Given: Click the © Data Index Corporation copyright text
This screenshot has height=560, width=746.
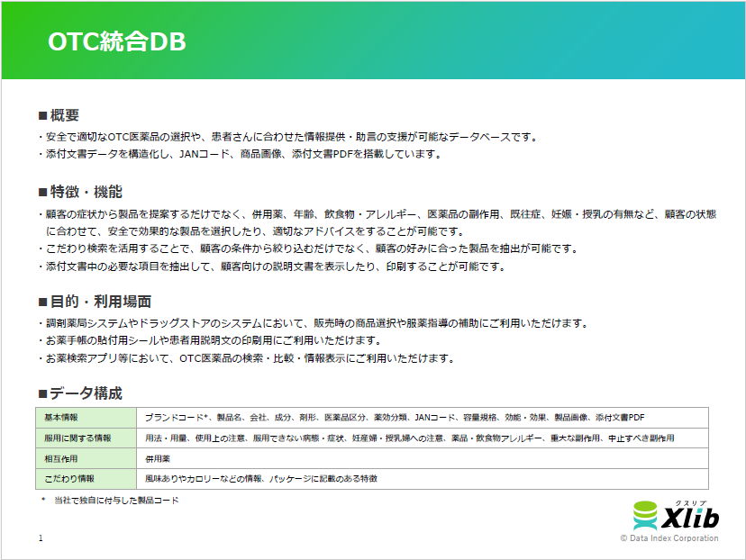Looking at the screenshot, I should pos(669,537).
